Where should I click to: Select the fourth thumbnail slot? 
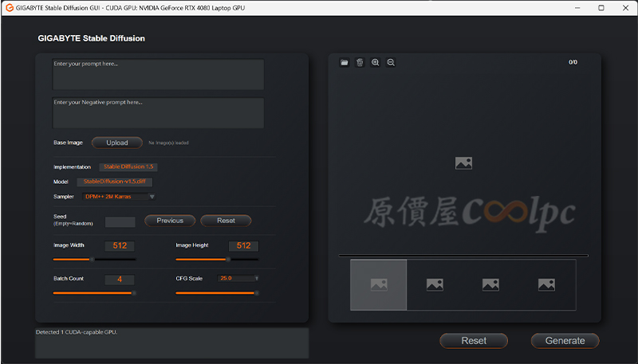tap(546, 285)
